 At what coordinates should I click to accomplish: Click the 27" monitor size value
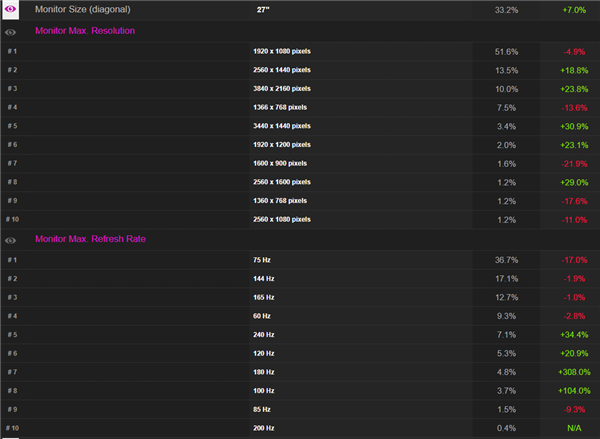tap(262, 9)
